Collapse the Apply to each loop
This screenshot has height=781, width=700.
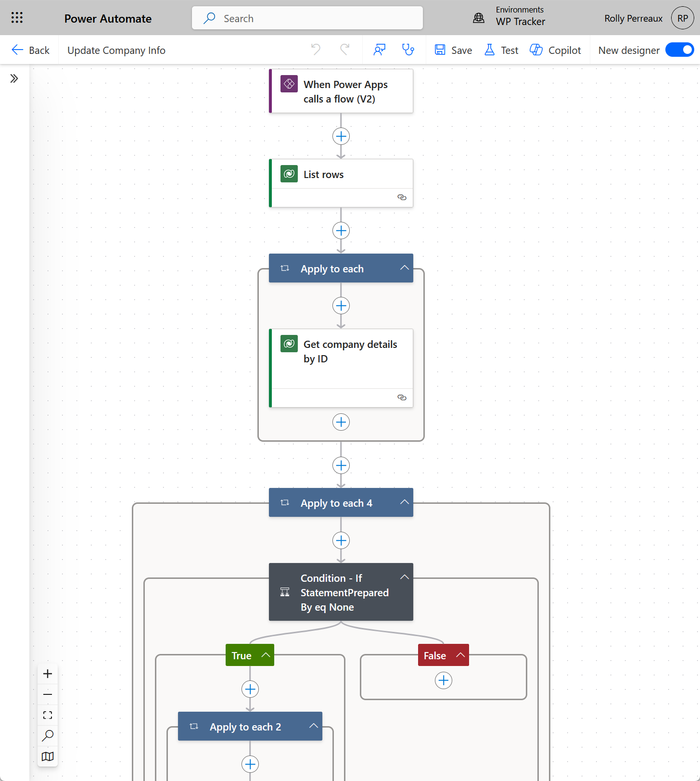pyautogui.click(x=405, y=268)
